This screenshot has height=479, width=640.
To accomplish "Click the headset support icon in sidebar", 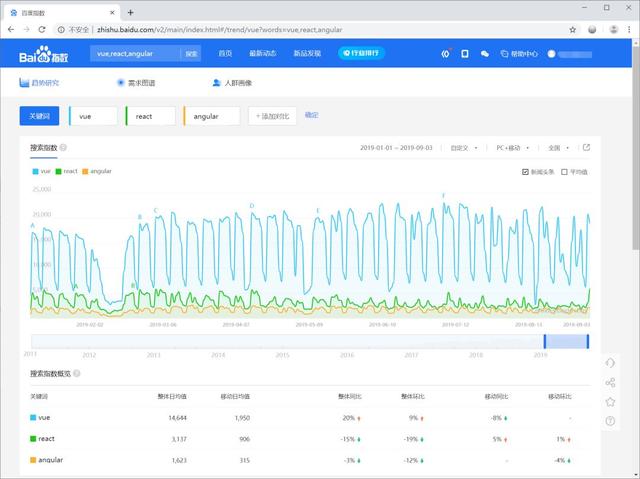I will (610, 363).
